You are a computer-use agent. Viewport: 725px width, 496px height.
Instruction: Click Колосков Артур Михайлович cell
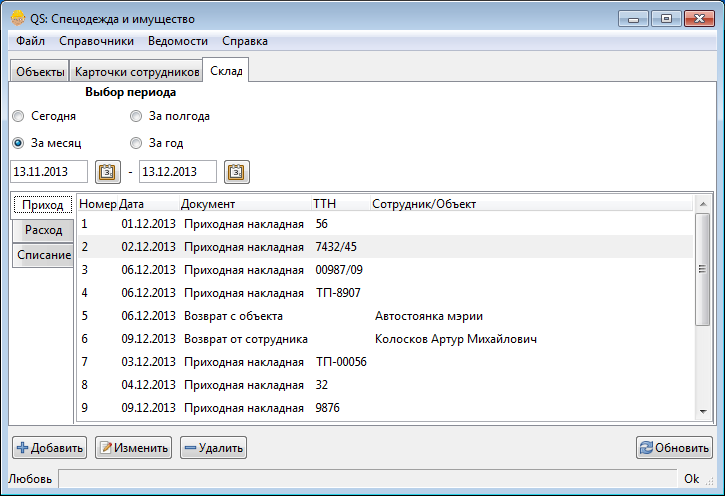[455, 339]
